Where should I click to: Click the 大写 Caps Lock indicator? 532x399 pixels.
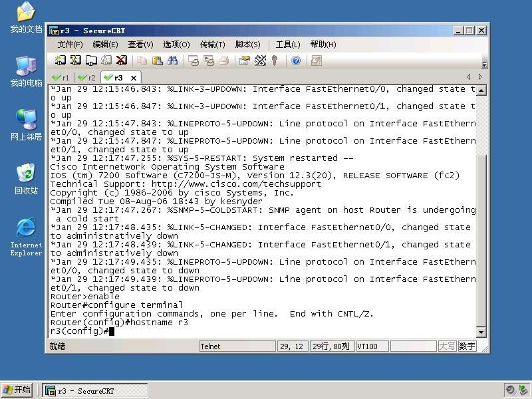coord(447,346)
